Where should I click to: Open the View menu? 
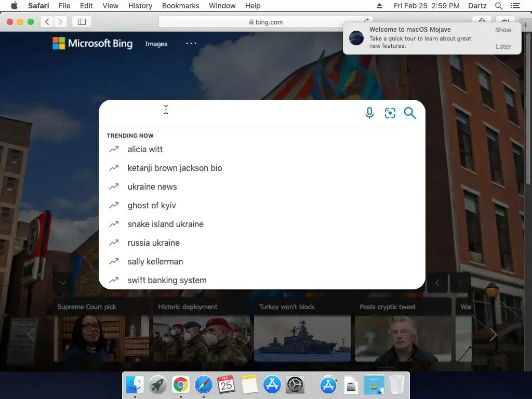point(111,6)
